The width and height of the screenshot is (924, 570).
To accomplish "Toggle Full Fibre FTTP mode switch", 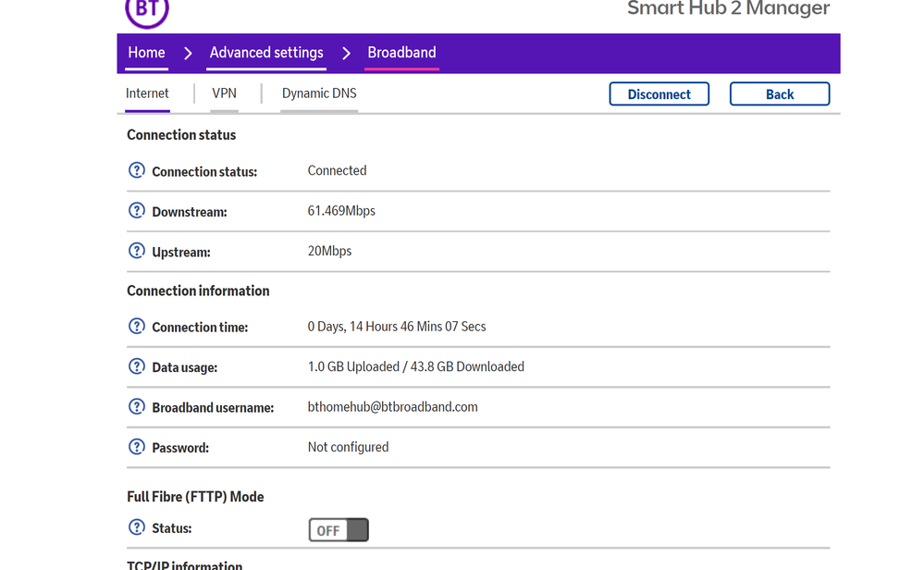I will tap(339, 530).
